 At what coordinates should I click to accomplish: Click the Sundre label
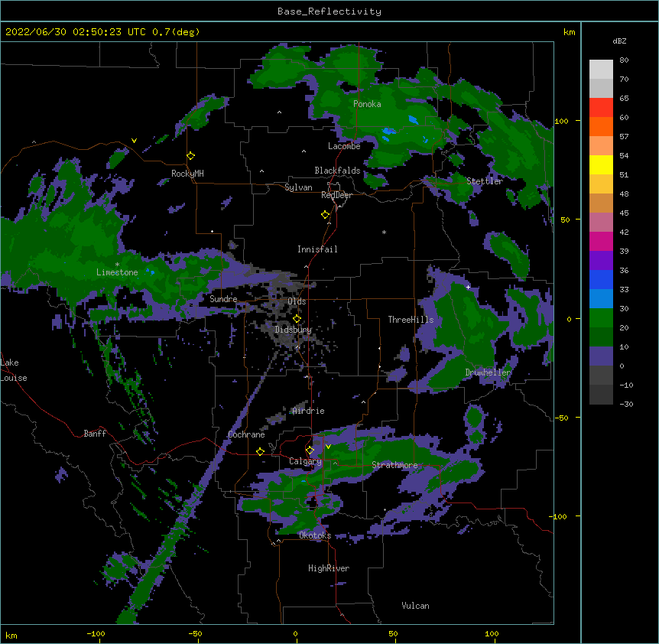(223, 299)
